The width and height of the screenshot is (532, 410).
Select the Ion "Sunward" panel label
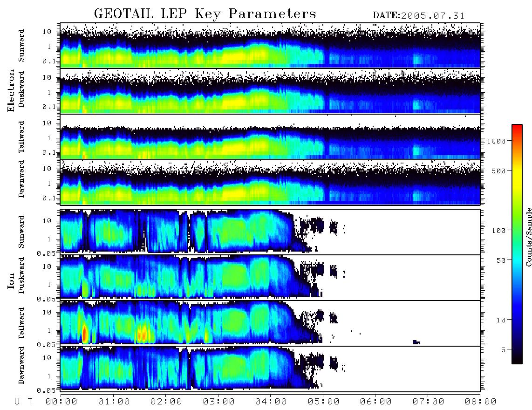click(21, 232)
